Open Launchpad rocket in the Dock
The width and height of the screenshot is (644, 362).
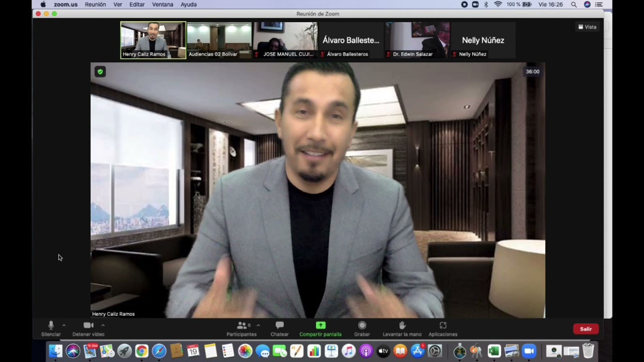(125, 351)
